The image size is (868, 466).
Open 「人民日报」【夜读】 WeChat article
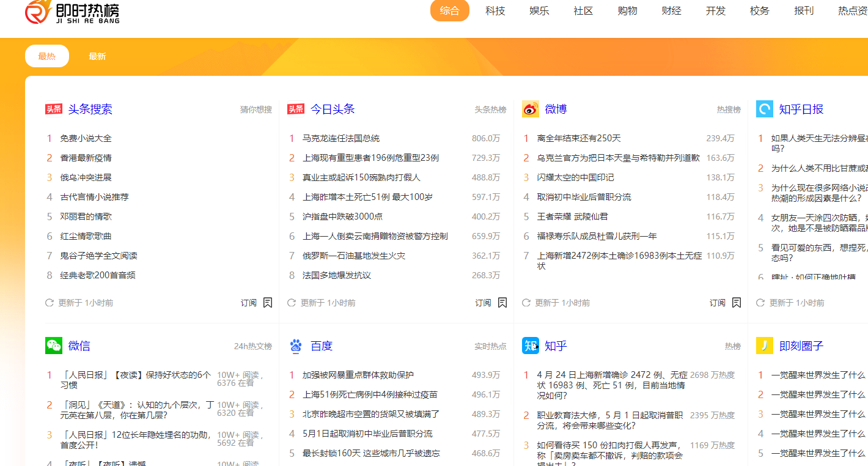click(x=136, y=380)
